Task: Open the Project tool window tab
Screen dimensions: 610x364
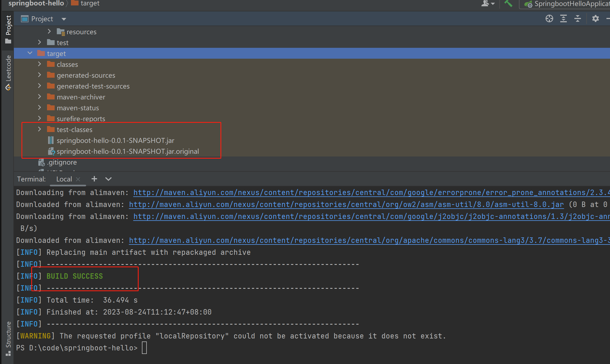Action: click(x=8, y=29)
